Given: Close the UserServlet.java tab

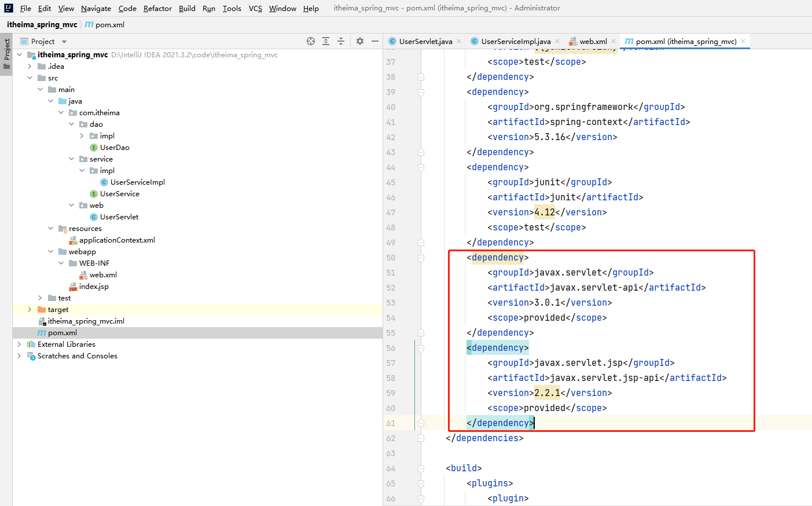Looking at the screenshot, I should (459, 41).
